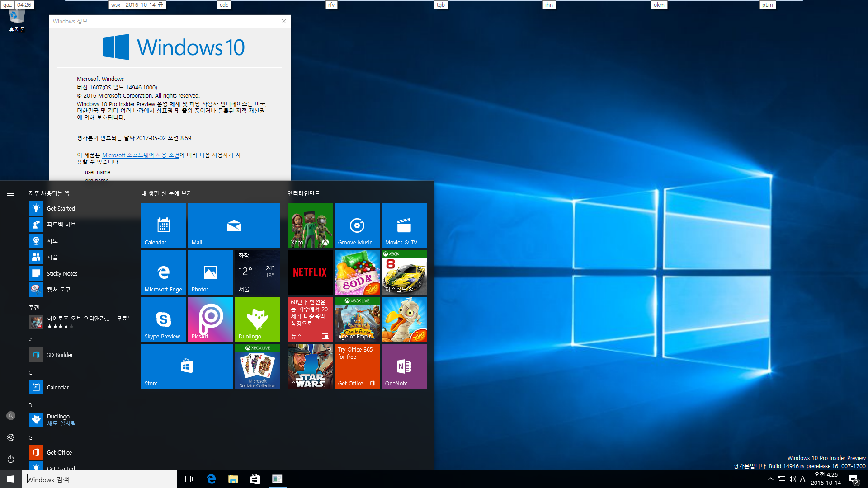Open the Duolingo tile
The image size is (868, 488).
[x=257, y=319]
